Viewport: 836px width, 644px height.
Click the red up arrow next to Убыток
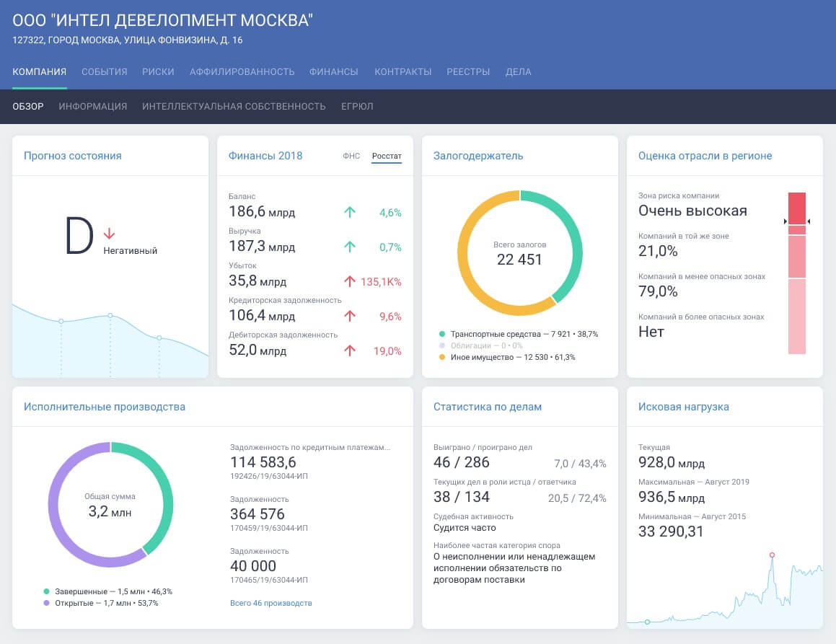point(350,281)
